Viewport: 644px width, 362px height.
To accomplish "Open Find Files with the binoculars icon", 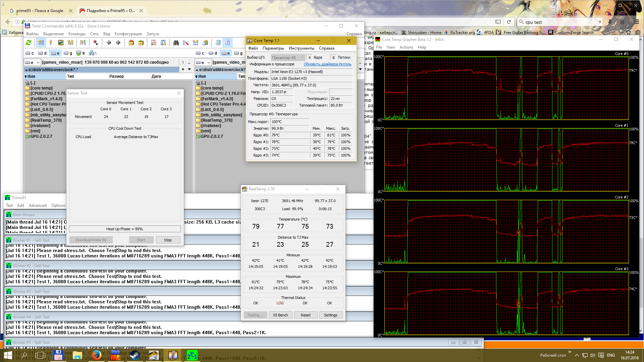I will point(176,43).
